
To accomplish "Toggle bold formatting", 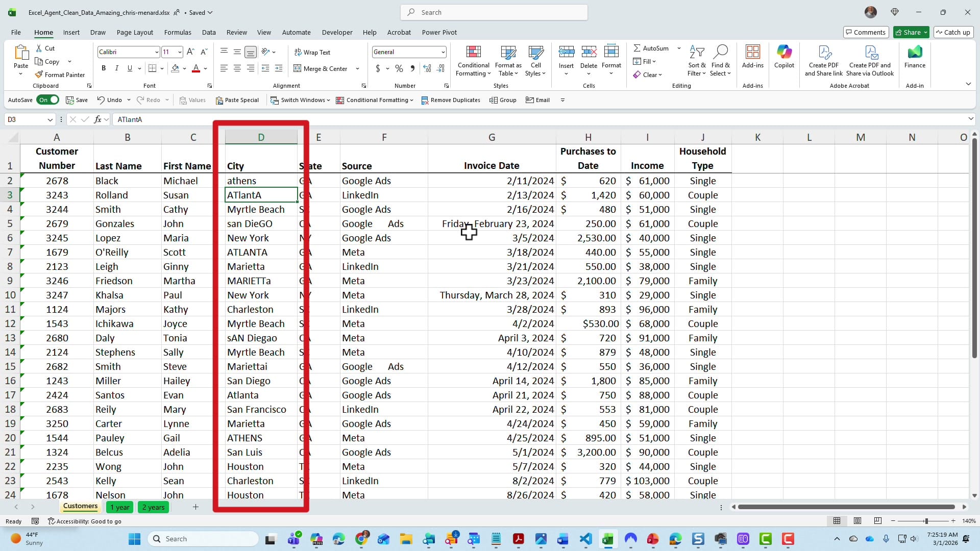I will [x=104, y=68].
